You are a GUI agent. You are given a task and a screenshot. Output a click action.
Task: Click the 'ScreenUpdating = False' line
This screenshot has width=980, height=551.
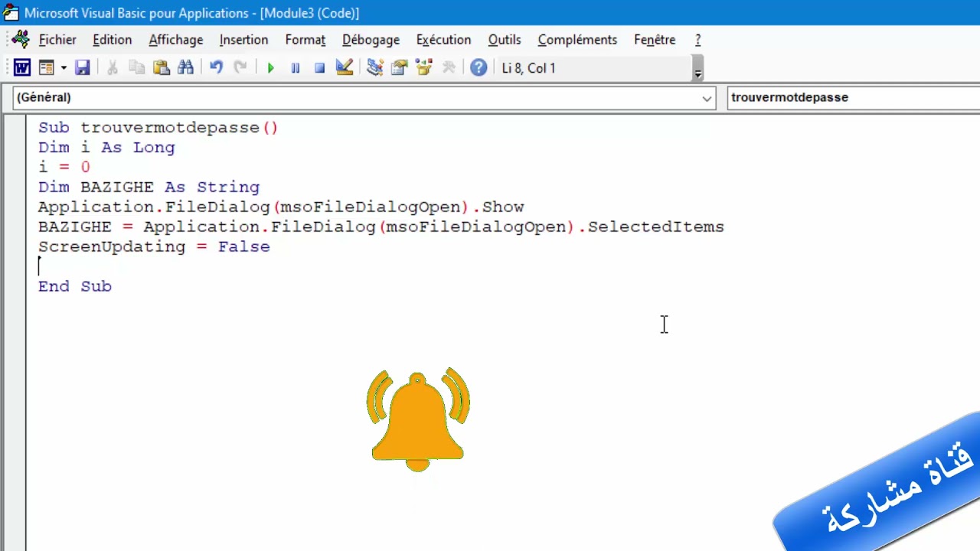click(x=154, y=246)
